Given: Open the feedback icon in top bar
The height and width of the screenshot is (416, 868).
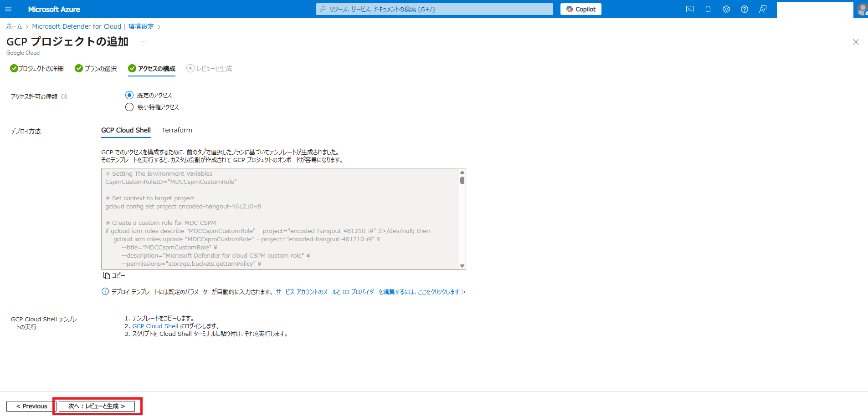Looking at the screenshot, I should click(x=763, y=9).
